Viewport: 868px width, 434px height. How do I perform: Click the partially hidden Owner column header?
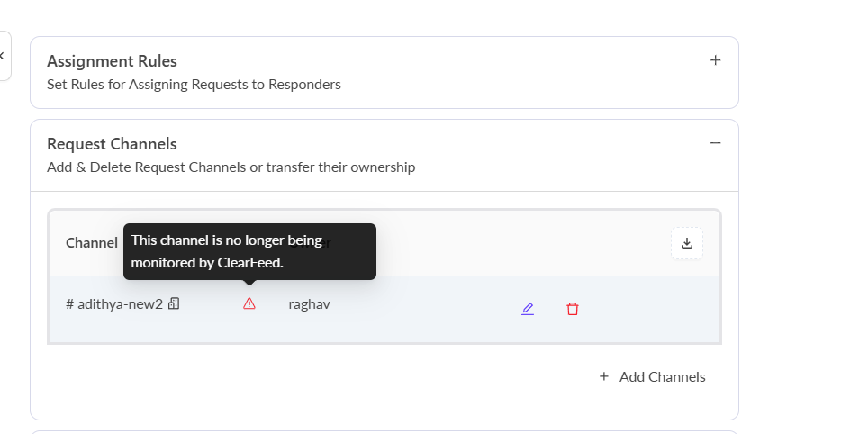click(x=327, y=243)
